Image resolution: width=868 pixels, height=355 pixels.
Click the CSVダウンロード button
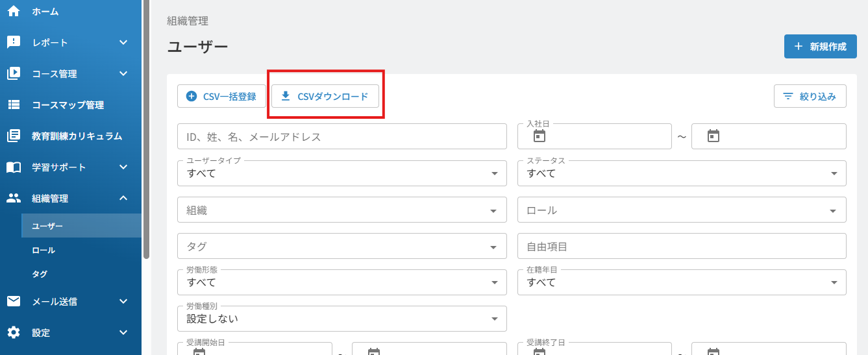pos(325,96)
